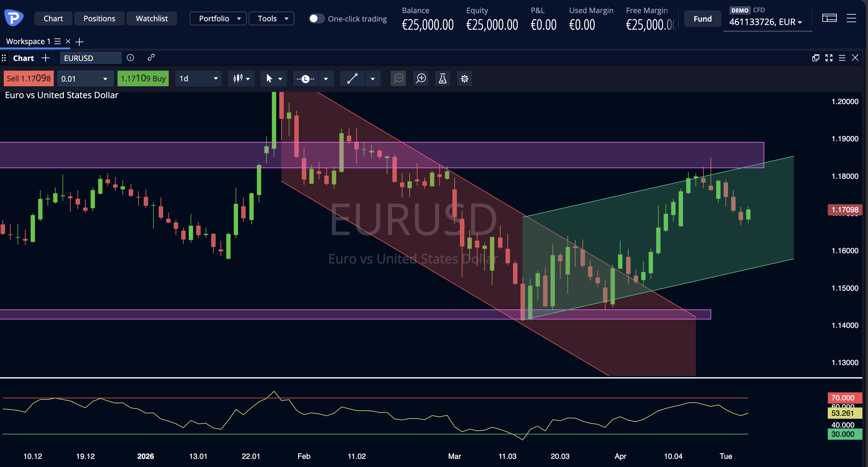Click the Sell 1.17098 button

click(29, 78)
